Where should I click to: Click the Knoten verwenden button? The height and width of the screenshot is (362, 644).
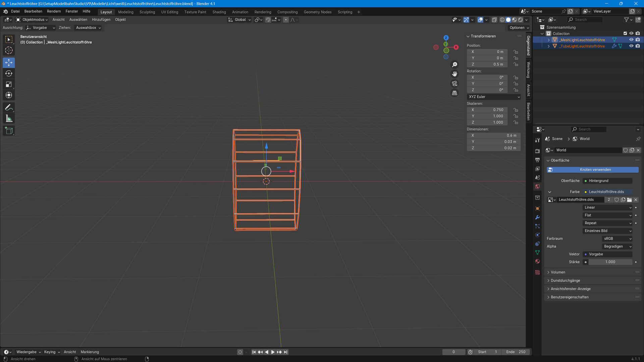[x=592, y=170]
